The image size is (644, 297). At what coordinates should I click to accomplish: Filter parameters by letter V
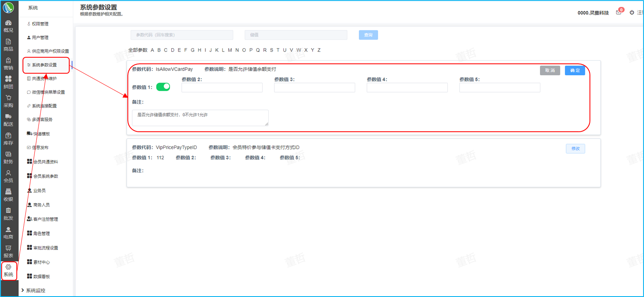pos(291,50)
